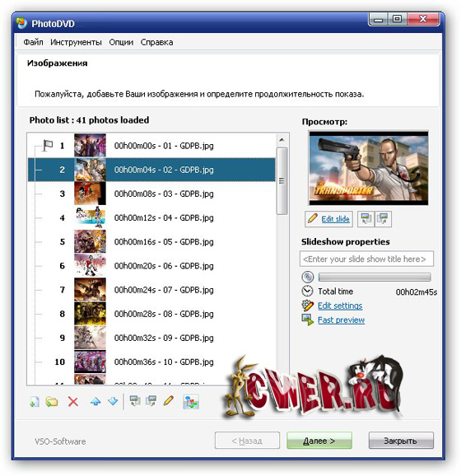
Task: Move selected photo up with blue arrow
Action: 95,402
